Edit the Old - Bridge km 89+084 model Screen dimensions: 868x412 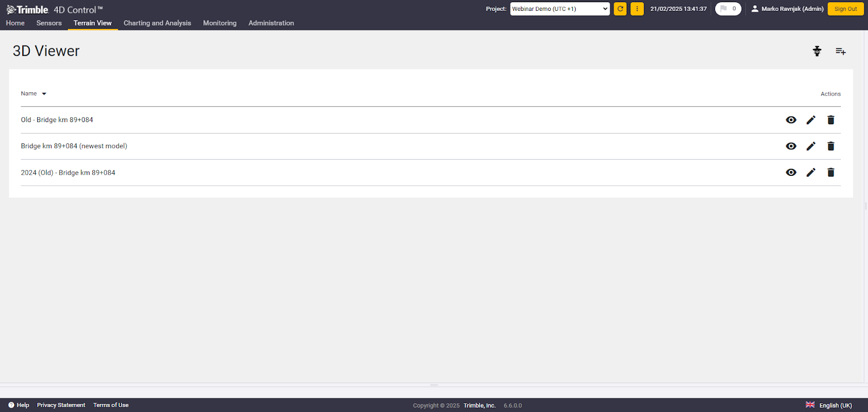810,120
